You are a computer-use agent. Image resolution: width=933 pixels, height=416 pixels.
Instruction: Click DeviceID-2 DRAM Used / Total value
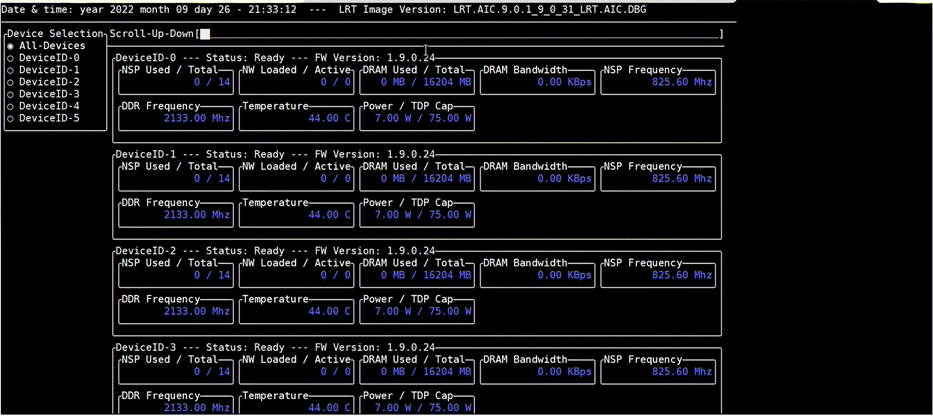(426, 275)
